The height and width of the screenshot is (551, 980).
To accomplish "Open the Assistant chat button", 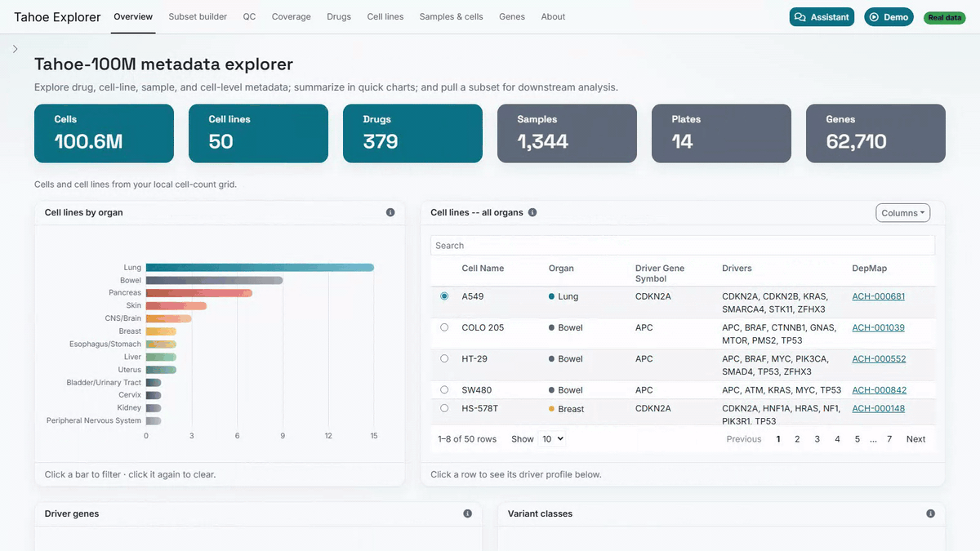I will coord(822,17).
